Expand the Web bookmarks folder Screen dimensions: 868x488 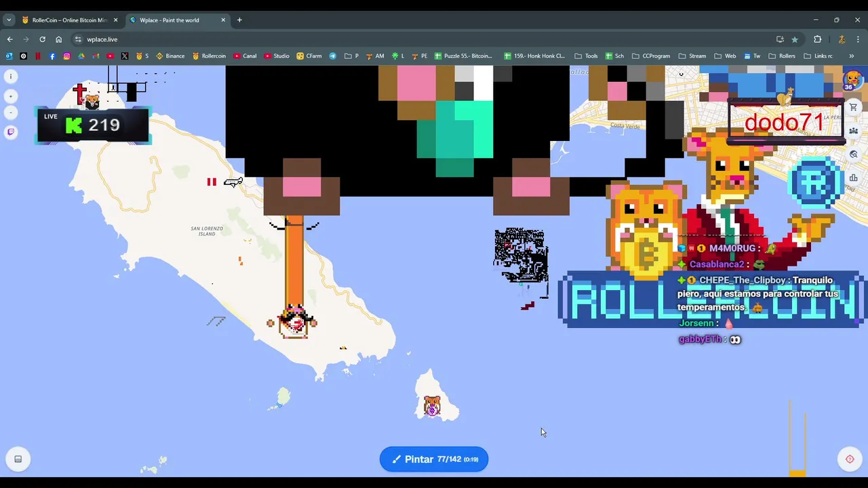tap(725, 56)
